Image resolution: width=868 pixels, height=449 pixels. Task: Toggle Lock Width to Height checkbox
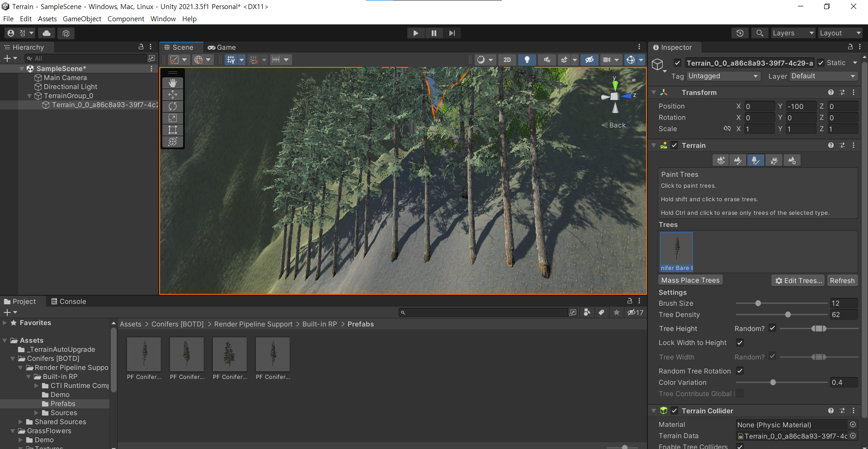pos(740,343)
